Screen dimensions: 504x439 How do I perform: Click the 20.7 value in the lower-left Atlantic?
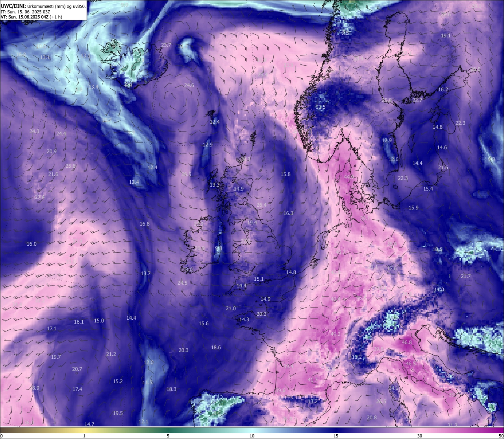click(77, 369)
